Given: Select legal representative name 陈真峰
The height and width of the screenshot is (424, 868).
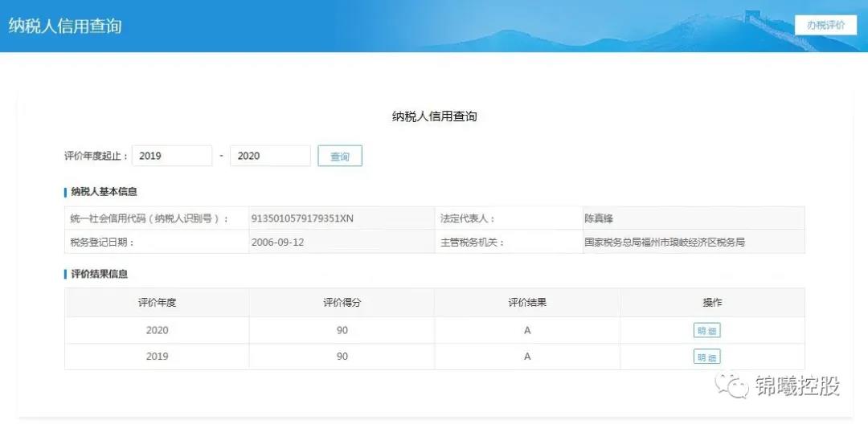Looking at the screenshot, I should point(599,218).
